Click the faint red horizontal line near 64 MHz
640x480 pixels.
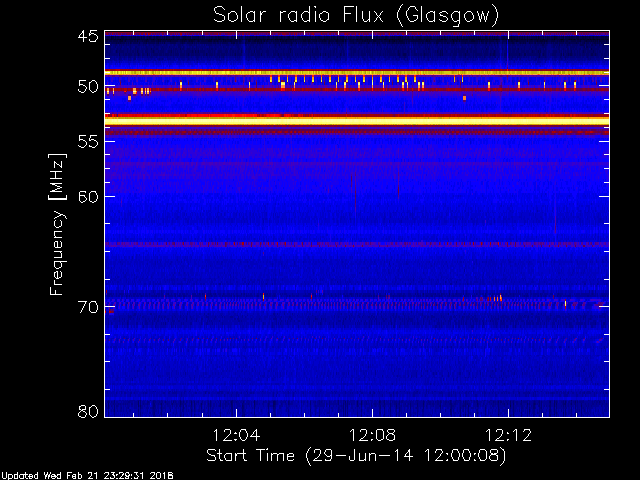coord(357,244)
